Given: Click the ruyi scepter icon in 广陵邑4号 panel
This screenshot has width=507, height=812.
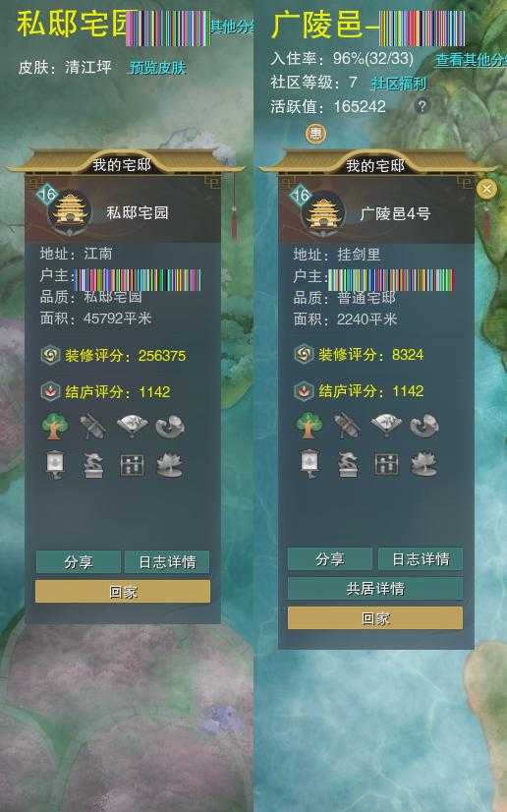Looking at the screenshot, I should pos(424,426).
